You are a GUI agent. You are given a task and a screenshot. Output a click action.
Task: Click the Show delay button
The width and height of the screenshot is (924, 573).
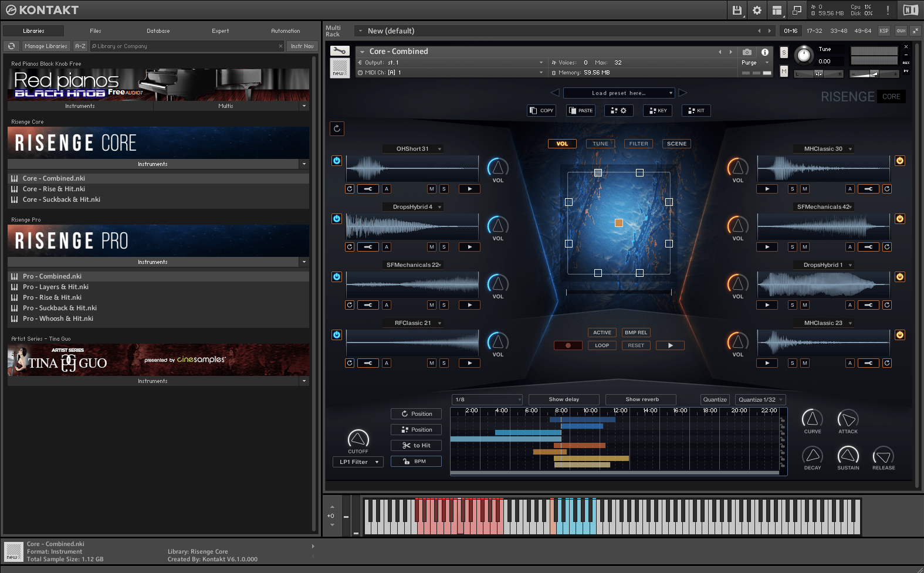pyautogui.click(x=564, y=399)
